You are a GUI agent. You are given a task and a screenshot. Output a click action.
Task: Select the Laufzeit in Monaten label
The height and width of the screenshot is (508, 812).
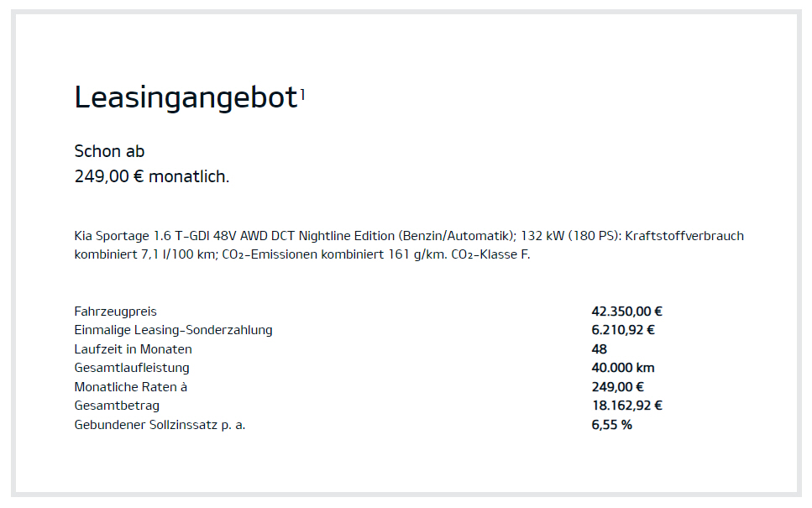click(133, 349)
